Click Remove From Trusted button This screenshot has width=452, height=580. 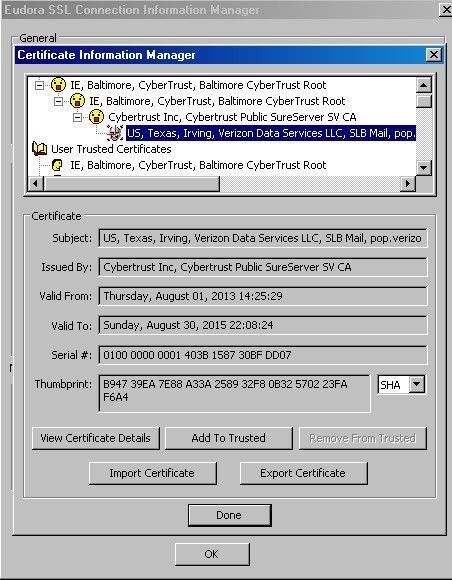362,438
